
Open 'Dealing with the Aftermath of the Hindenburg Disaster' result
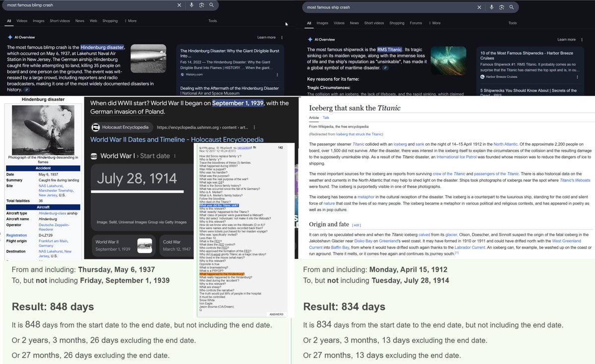230,91
